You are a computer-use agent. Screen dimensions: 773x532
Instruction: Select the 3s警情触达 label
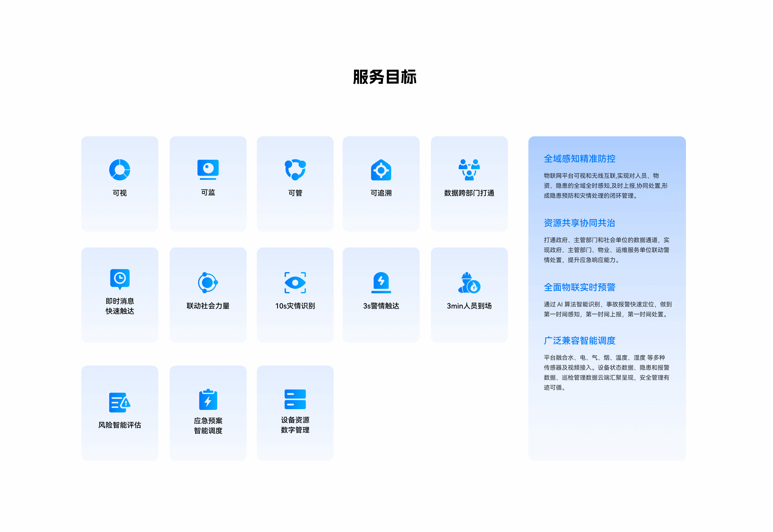point(381,306)
